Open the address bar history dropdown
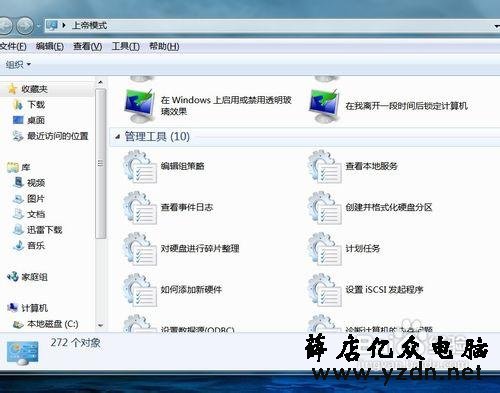This screenshot has width=500, height=393. [496, 26]
